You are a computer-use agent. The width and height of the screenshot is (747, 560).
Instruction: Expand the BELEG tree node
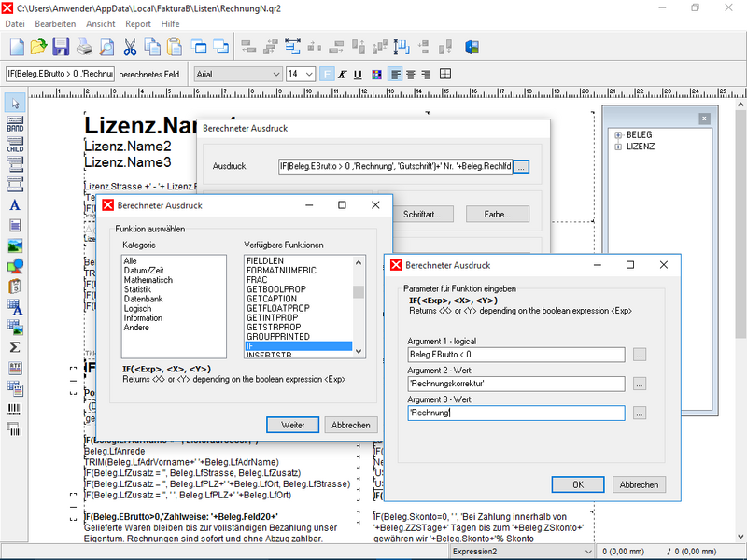618,135
